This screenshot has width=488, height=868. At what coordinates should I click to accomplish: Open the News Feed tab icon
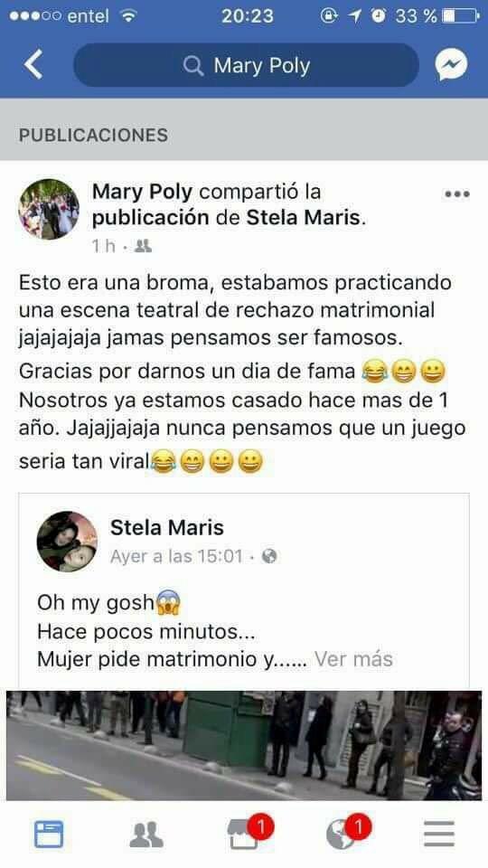[49, 834]
